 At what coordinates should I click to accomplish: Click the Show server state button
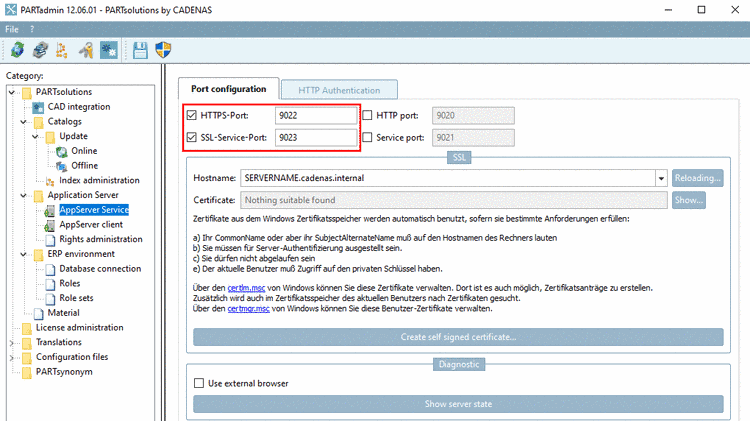458,404
